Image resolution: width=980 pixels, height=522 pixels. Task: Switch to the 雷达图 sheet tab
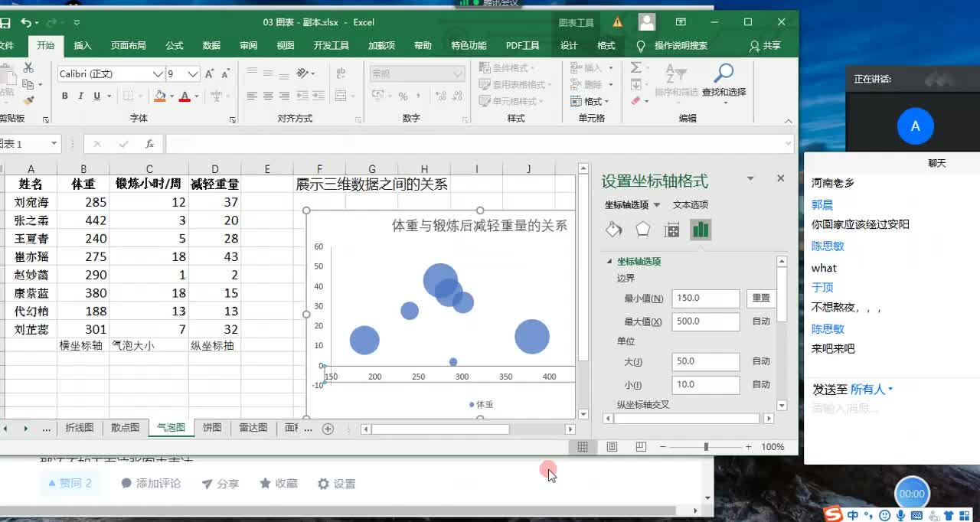click(x=253, y=428)
